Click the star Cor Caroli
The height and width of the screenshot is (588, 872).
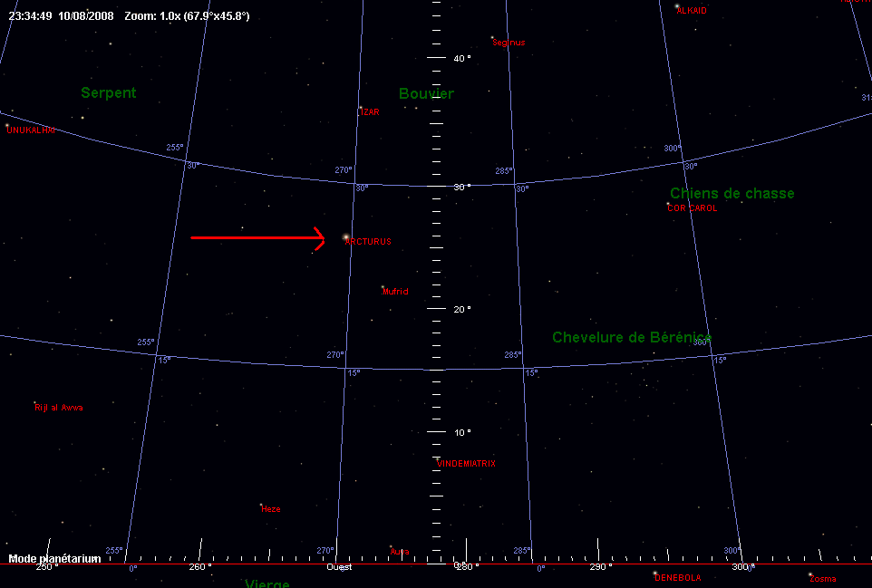(x=669, y=204)
